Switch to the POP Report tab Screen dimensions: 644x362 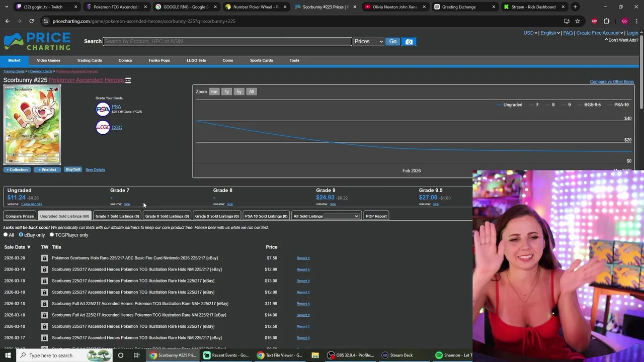pos(376,216)
